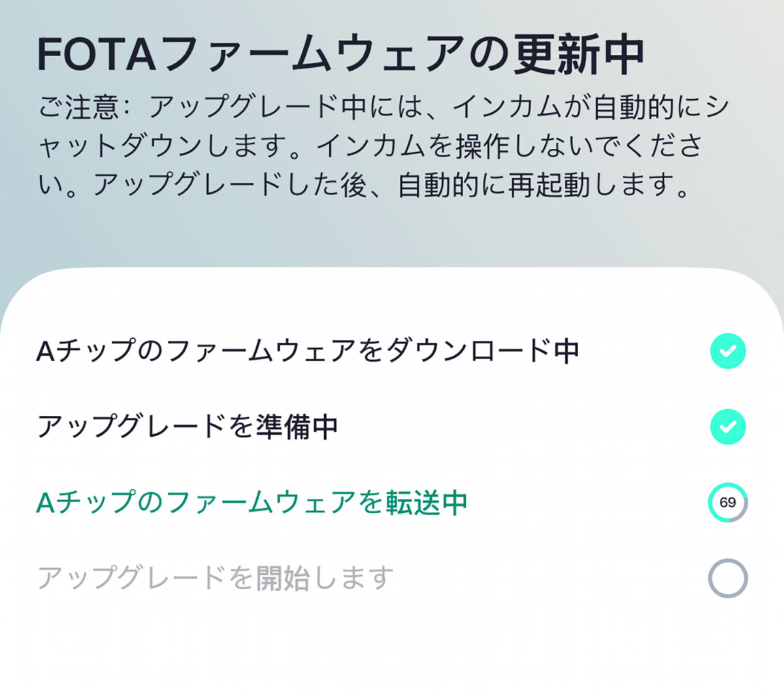Tap the green checkmark next to アップグレードを準備中
784x696 pixels.
728,427
